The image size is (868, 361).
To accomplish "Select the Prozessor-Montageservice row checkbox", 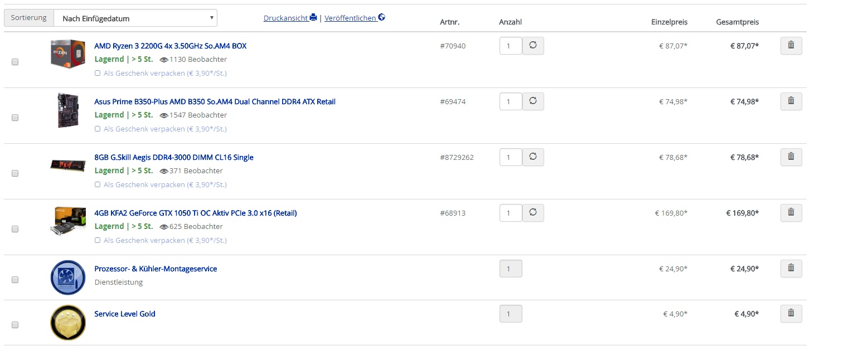I will tap(15, 280).
